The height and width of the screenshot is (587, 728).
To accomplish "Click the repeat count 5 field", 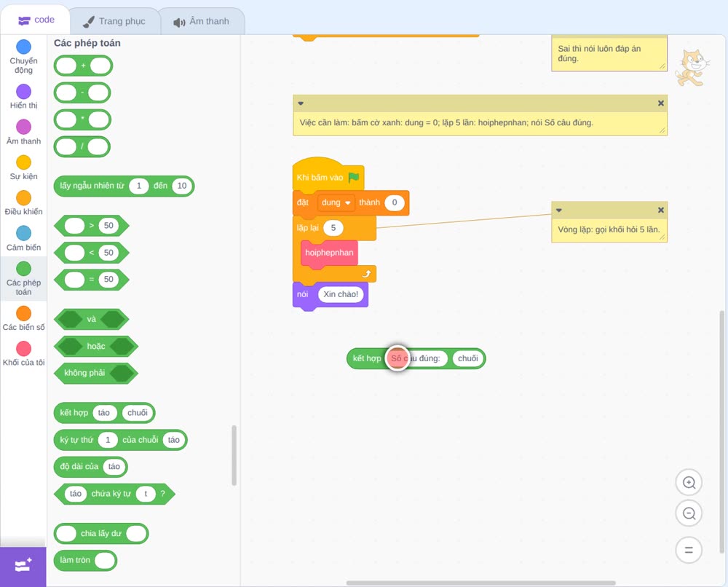I will point(333,227).
